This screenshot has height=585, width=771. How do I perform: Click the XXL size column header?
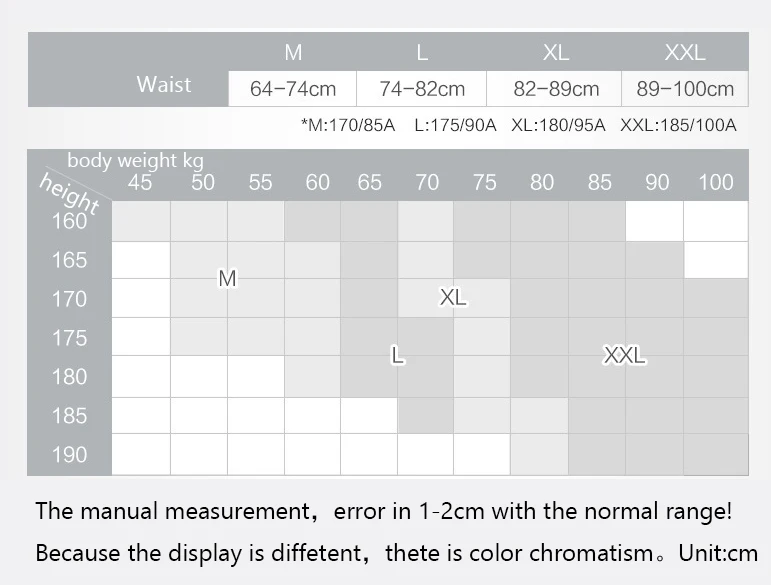(x=685, y=53)
